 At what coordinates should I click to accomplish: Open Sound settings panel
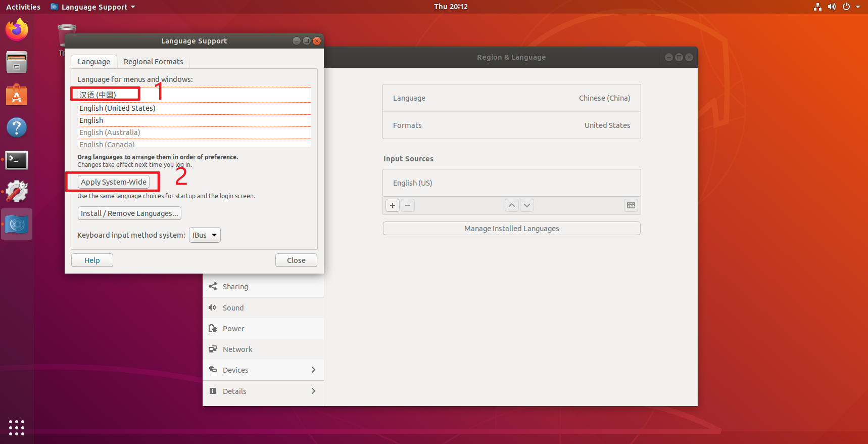[x=263, y=308]
